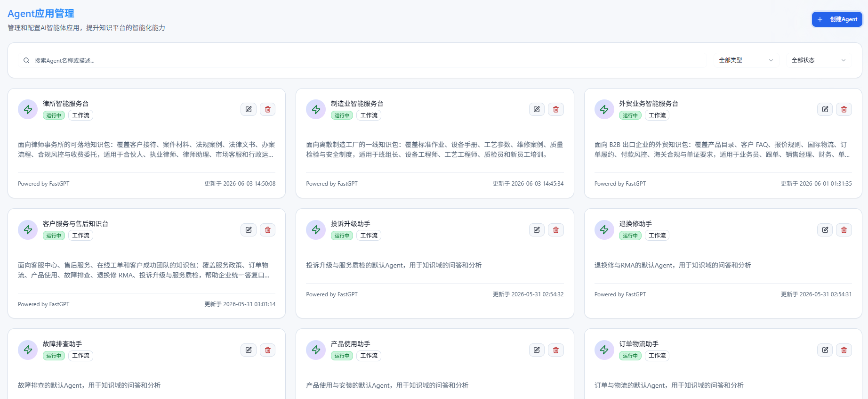Select the 故障排查助手 title
The image size is (868, 399).
point(62,344)
